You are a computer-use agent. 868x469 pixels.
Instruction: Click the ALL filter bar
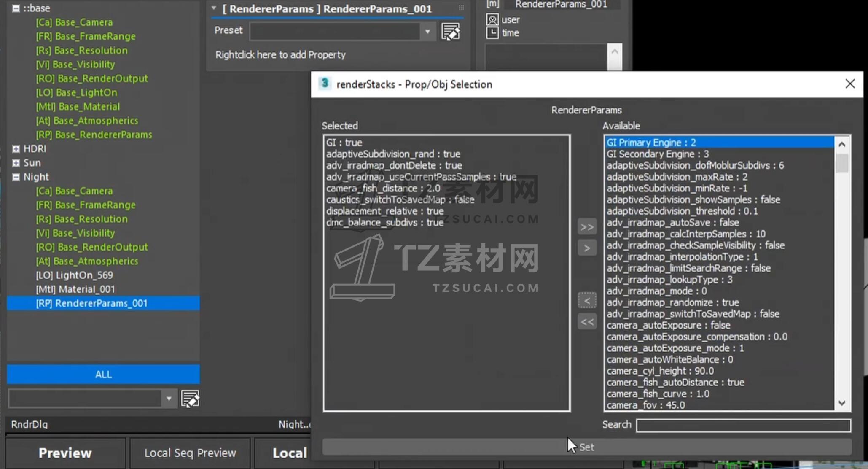(103, 374)
